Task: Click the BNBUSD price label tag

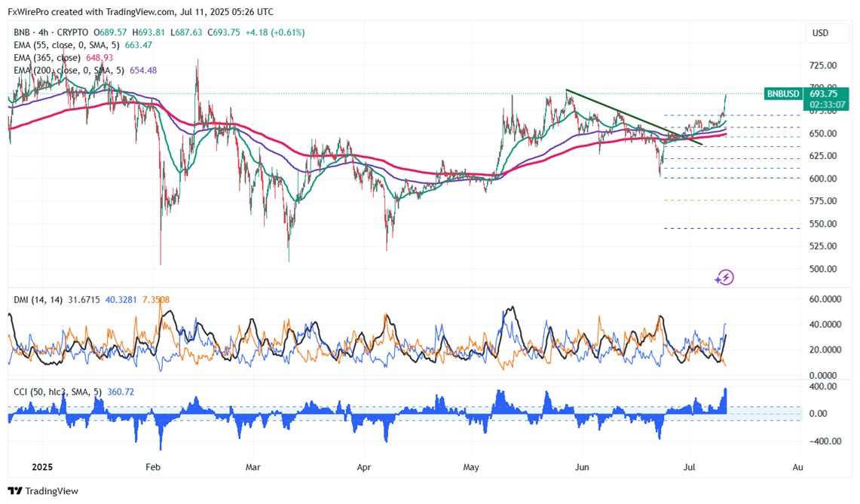Action: [x=782, y=93]
